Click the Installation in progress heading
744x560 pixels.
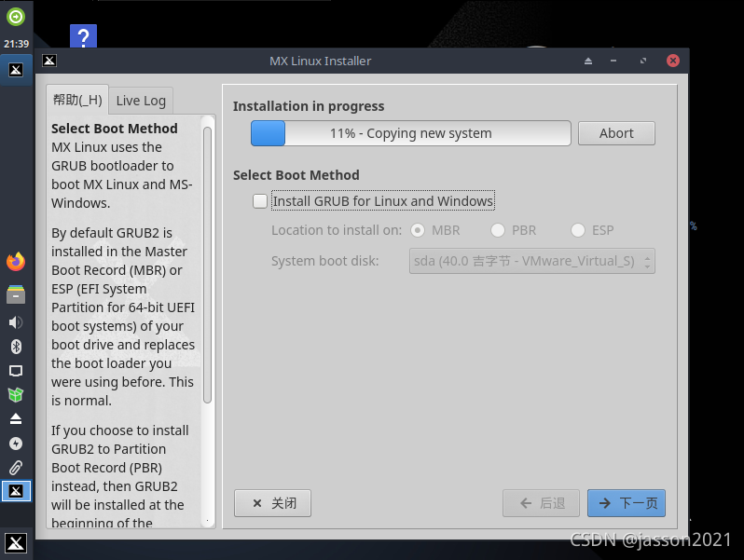(309, 106)
